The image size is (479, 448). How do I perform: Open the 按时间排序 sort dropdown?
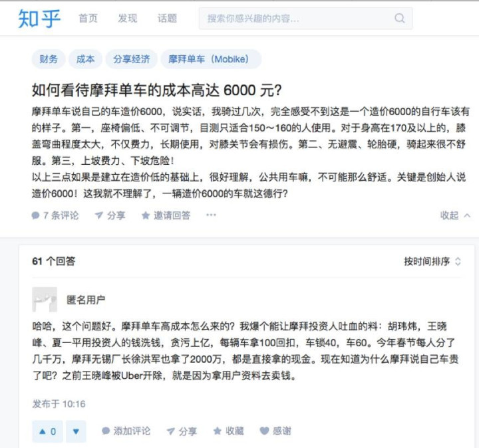tap(432, 261)
